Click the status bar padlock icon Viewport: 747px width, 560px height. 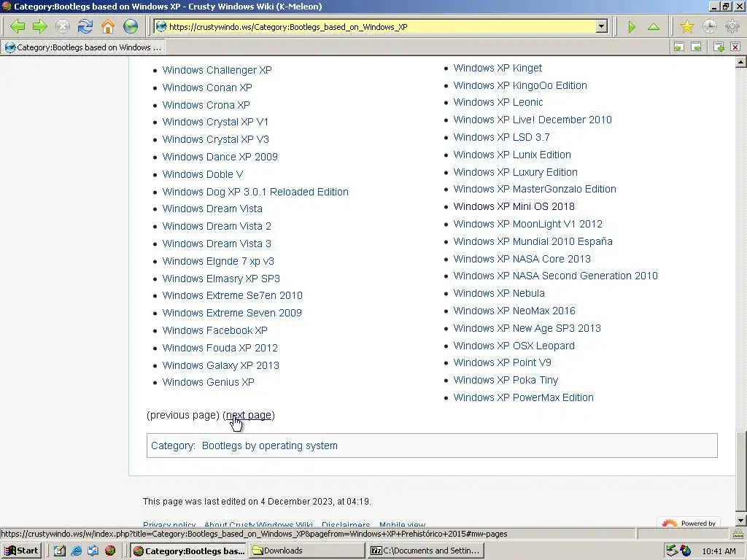point(738,534)
